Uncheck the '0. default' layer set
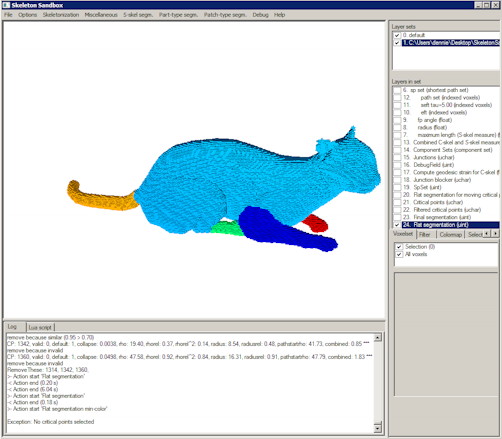Viewport: 502px width, 439px height. tap(397, 35)
